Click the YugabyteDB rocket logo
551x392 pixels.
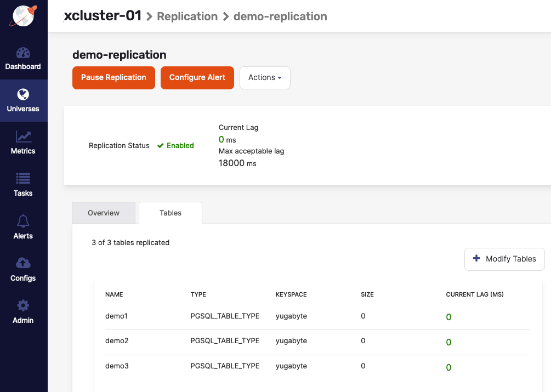(x=24, y=16)
